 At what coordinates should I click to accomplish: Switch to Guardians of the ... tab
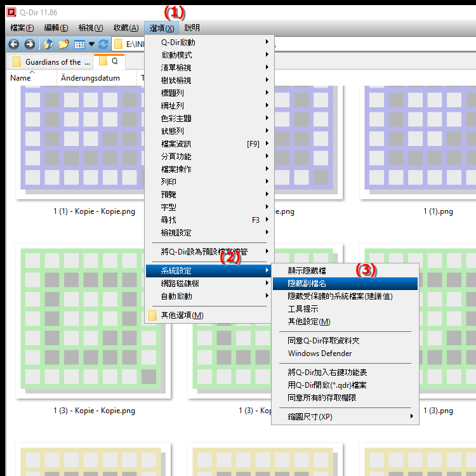[x=51, y=62]
